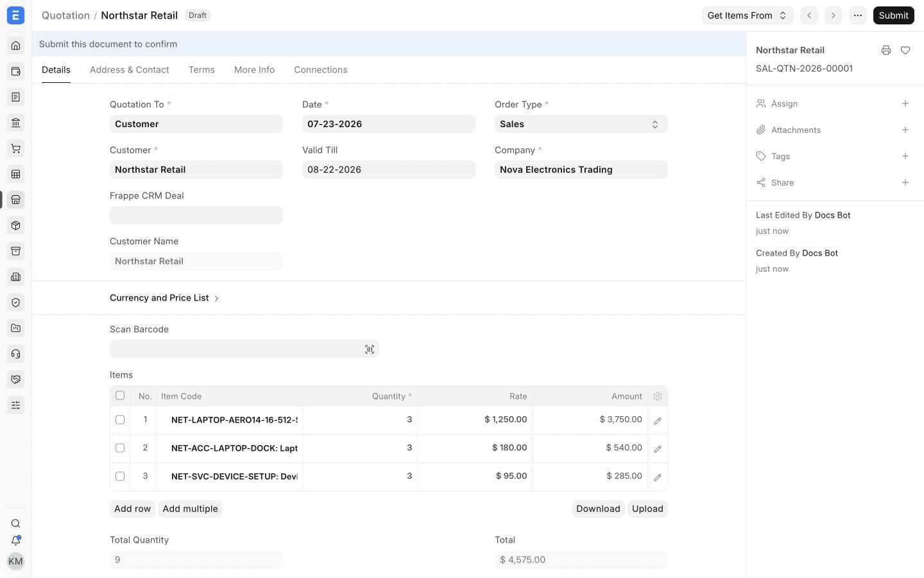The image size is (924, 578).
Task: Open search from the sidebar magnifier icon
Action: pyautogui.click(x=16, y=523)
